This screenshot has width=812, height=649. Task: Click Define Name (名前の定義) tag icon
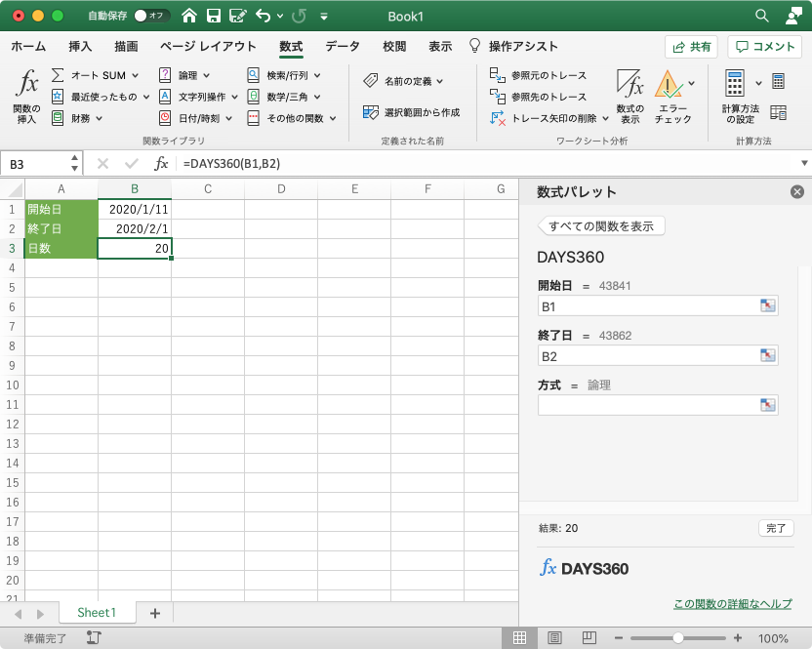point(371,81)
